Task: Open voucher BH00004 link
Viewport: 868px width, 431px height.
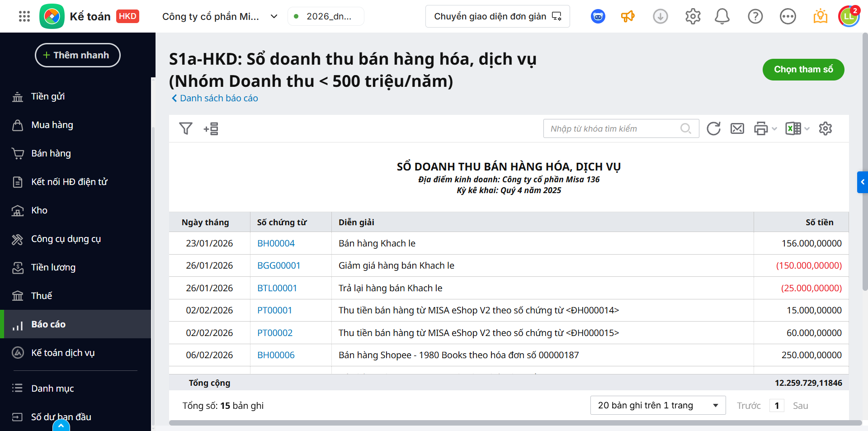Action: tap(276, 243)
